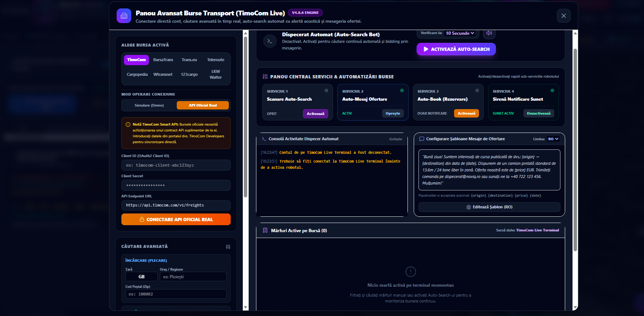Click the prompt icon in Consolă Activitate header
644x316 pixels.
pos(264,139)
